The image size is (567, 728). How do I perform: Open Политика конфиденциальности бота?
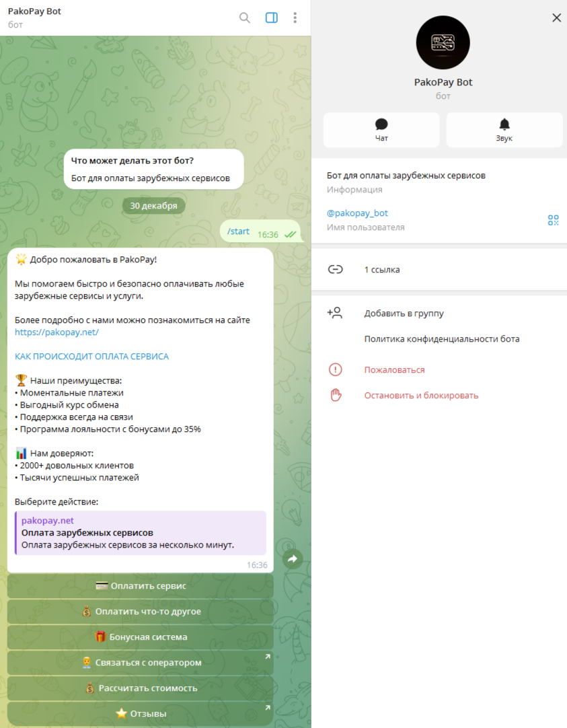coord(442,339)
